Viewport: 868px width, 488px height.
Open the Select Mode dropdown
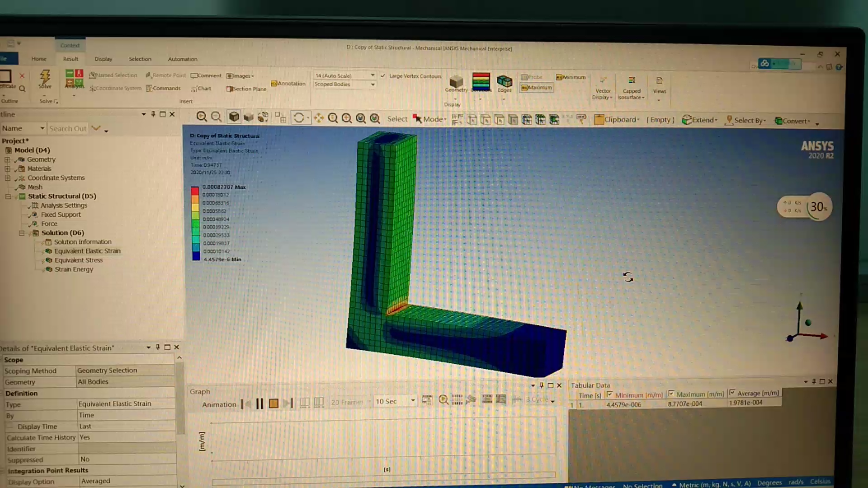click(x=429, y=119)
